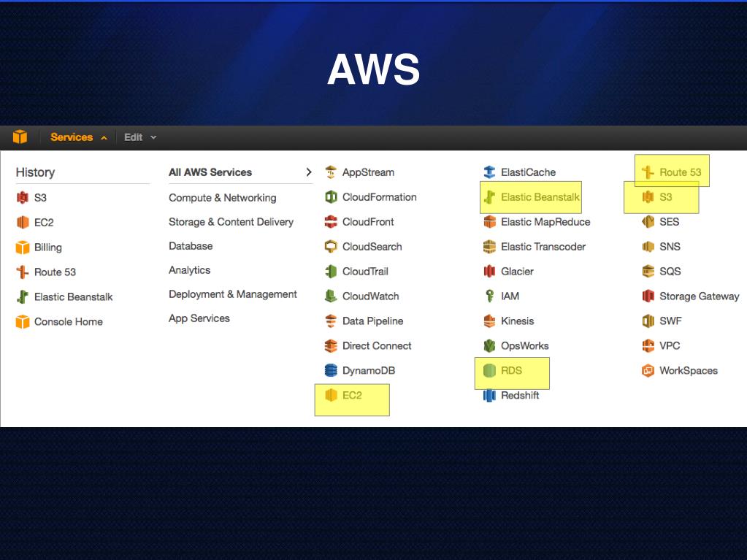Select Deployment & Management category
This screenshot has height=560, width=747.
[x=233, y=294]
